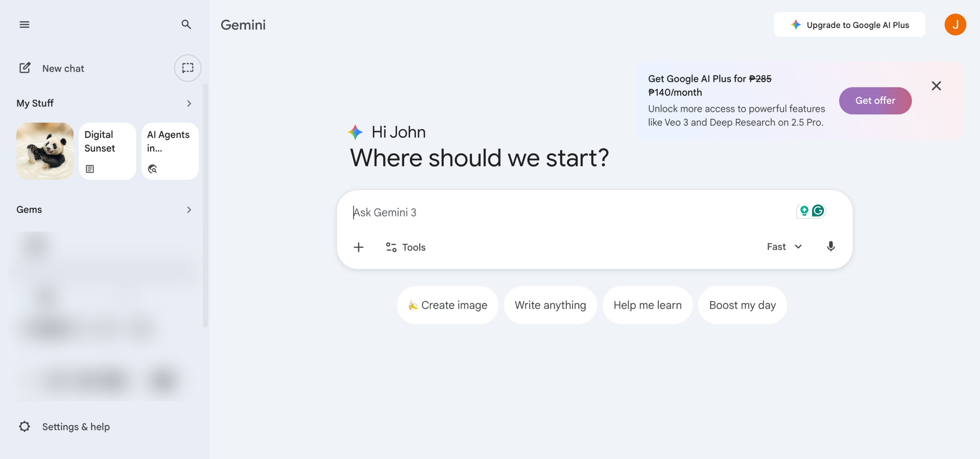The image size is (980, 459).
Task: Open the Tools menu
Action: [406, 247]
